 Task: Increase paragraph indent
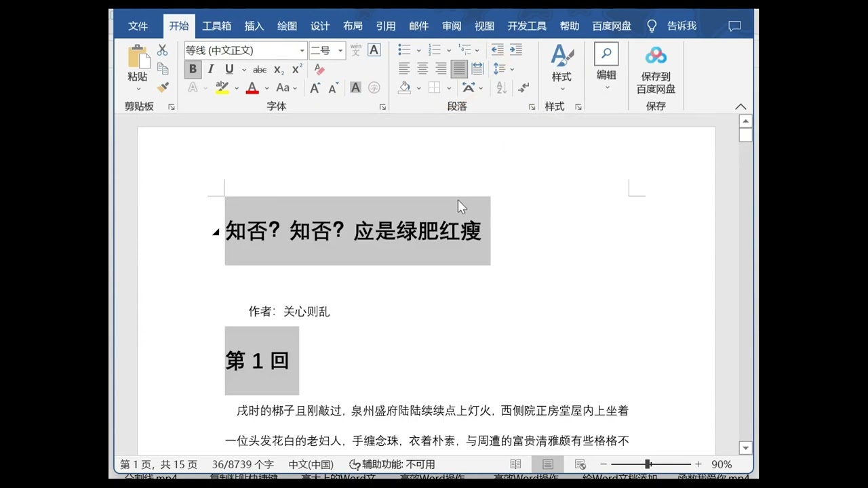(x=516, y=50)
